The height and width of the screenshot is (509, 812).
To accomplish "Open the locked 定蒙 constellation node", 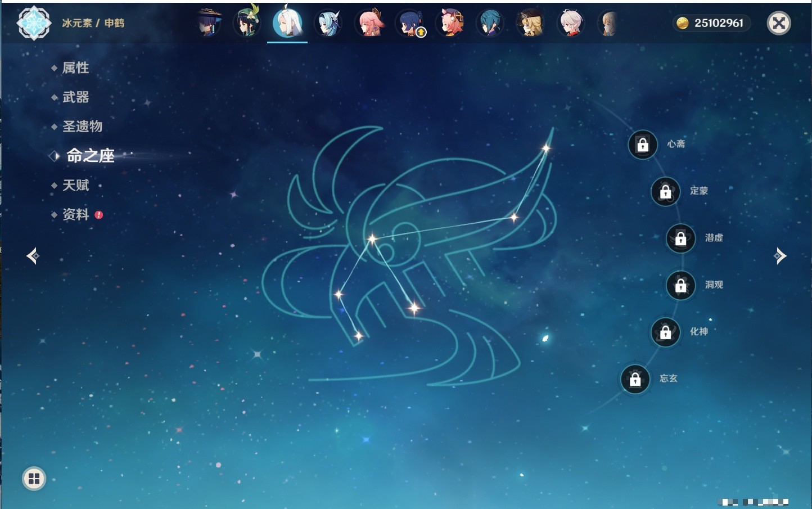I will tap(666, 191).
